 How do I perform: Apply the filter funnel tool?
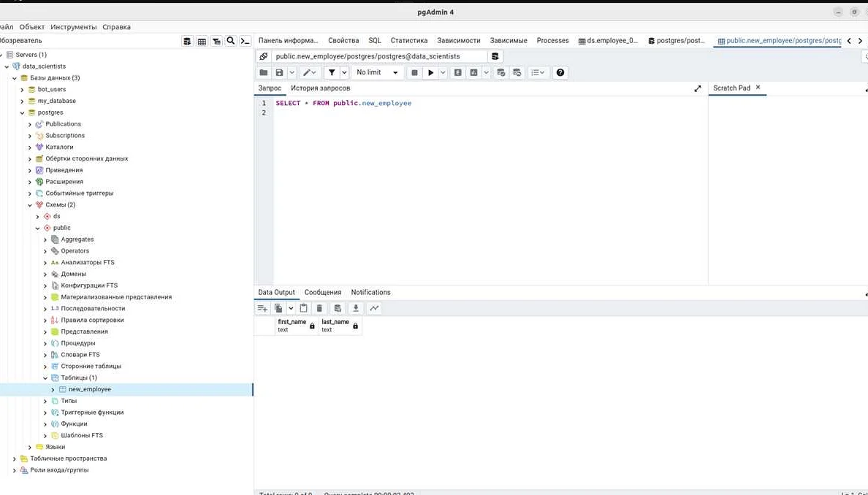tap(332, 72)
